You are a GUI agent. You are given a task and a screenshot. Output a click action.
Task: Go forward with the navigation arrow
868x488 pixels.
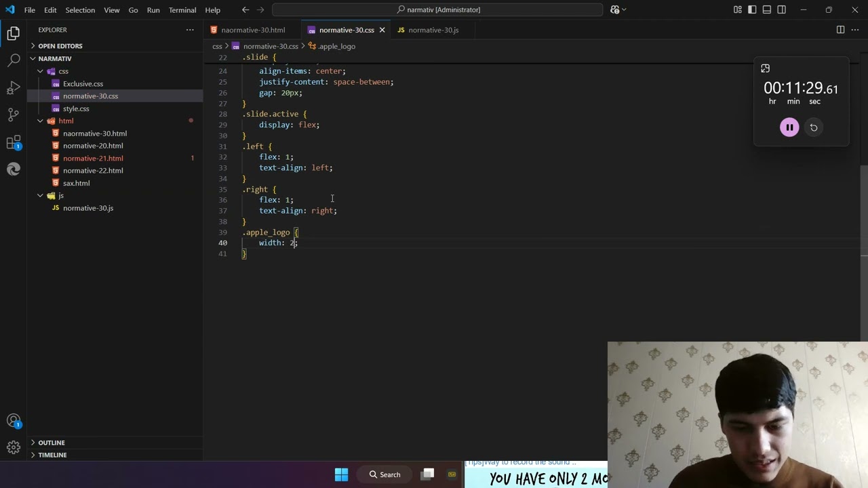click(x=260, y=9)
